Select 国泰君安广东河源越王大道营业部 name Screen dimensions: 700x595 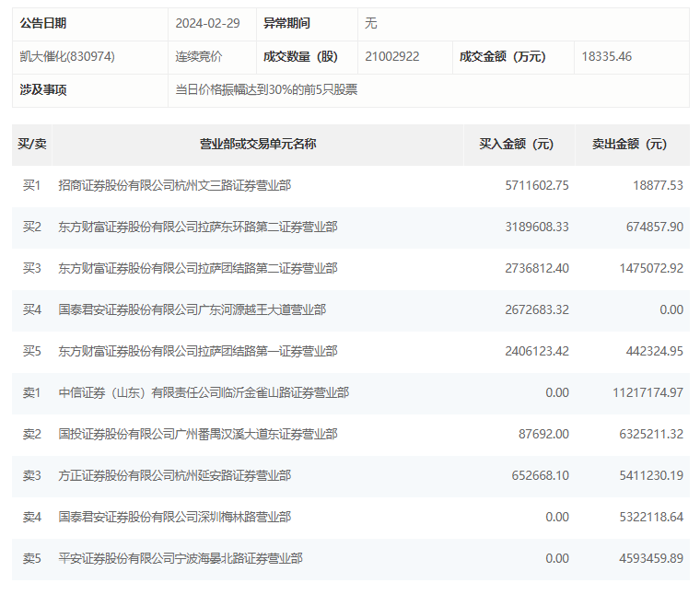click(x=192, y=309)
